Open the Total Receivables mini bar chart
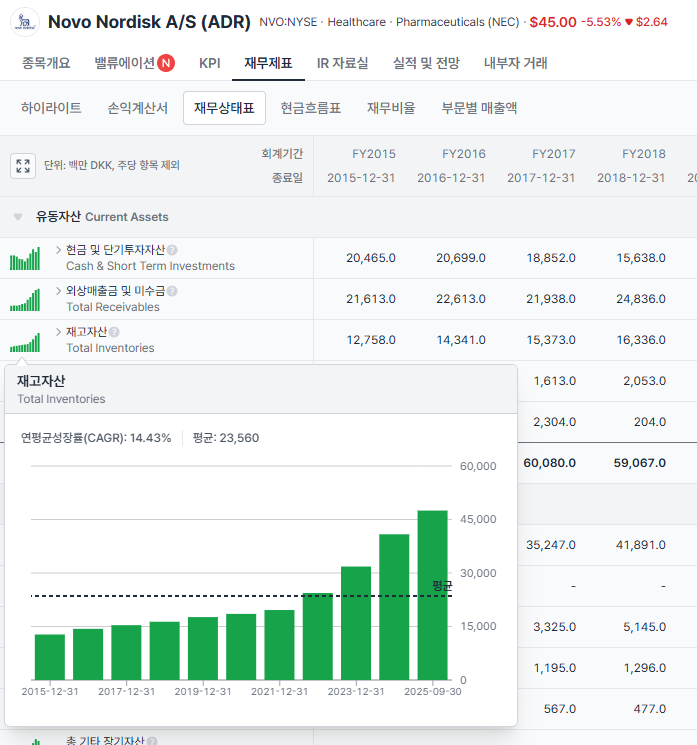 (25, 299)
